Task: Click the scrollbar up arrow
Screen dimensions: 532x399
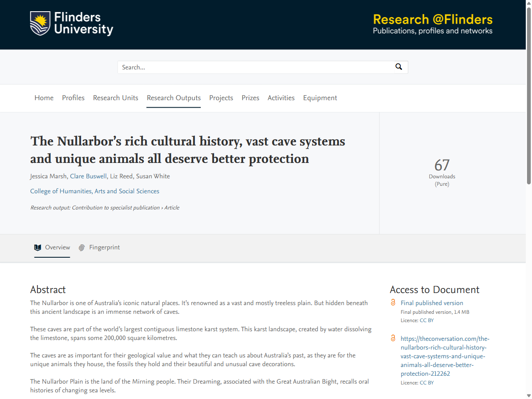Action: tap(529, 3)
